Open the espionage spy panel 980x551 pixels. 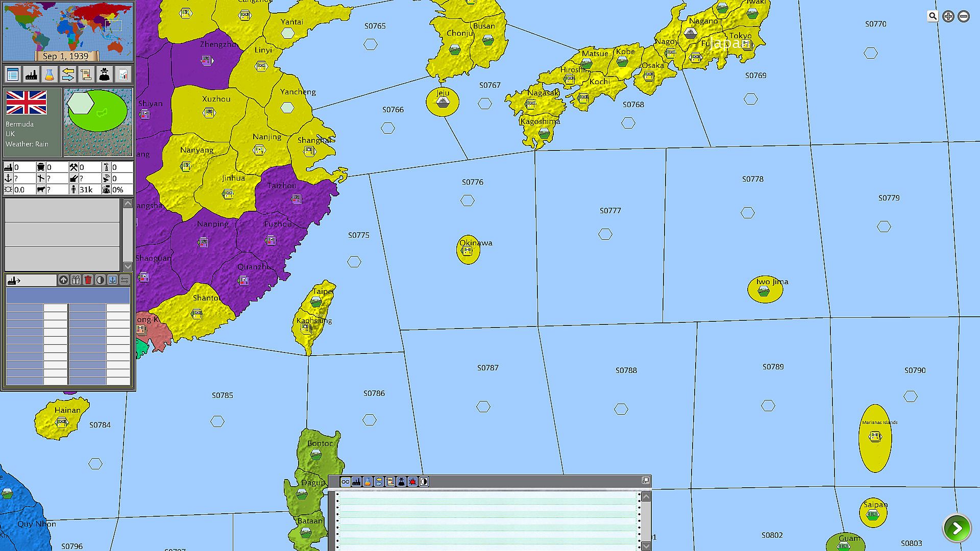click(x=105, y=75)
